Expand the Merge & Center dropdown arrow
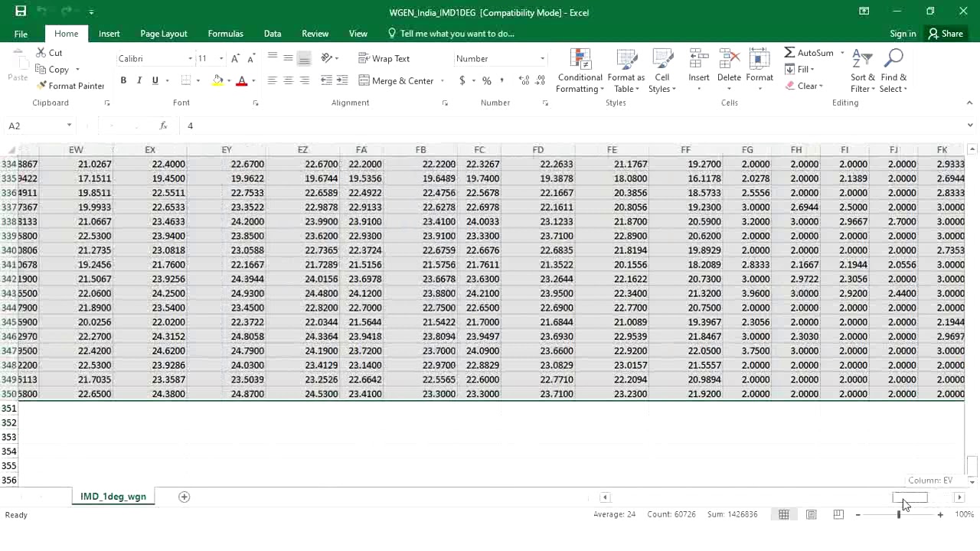The width and height of the screenshot is (980, 551). pyautogui.click(x=442, y=80)
